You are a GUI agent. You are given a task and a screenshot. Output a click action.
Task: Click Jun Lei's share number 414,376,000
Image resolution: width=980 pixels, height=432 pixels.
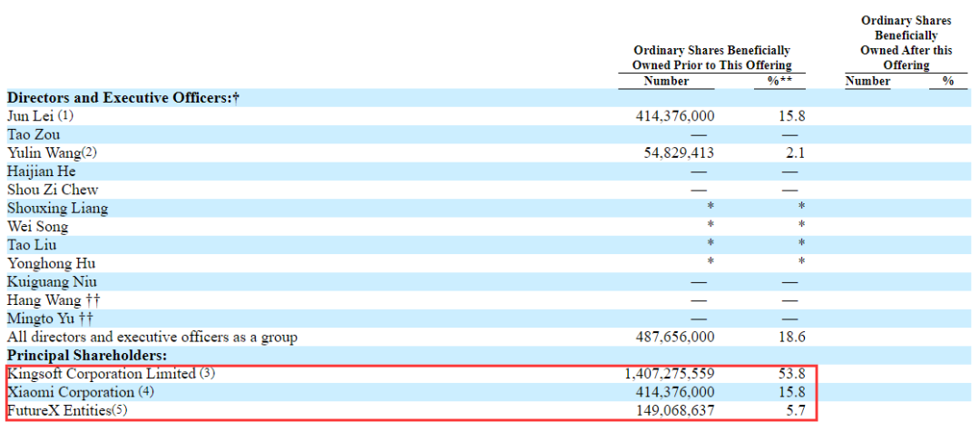pyautogui.click(x=675, y=116)
